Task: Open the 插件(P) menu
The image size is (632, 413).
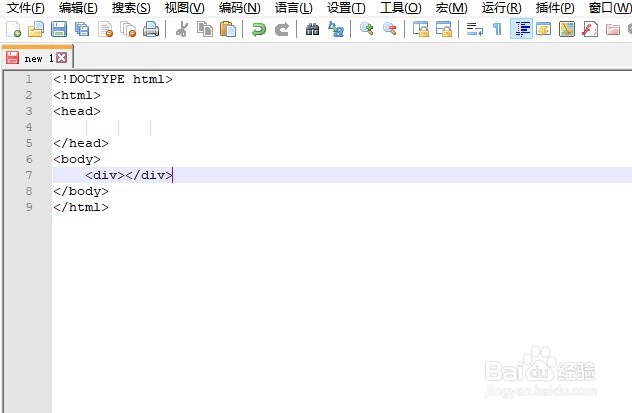Action: tap(555, 8)
